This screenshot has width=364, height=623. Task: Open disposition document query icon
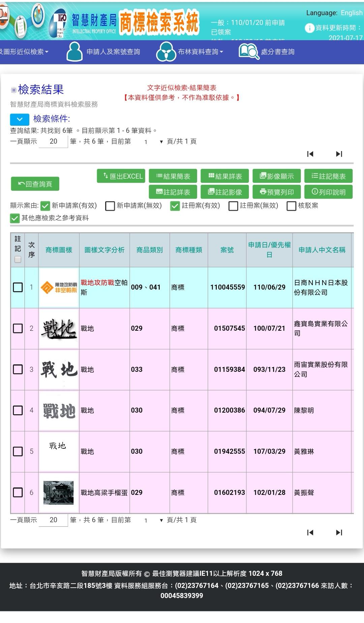[x=249, y=52]
